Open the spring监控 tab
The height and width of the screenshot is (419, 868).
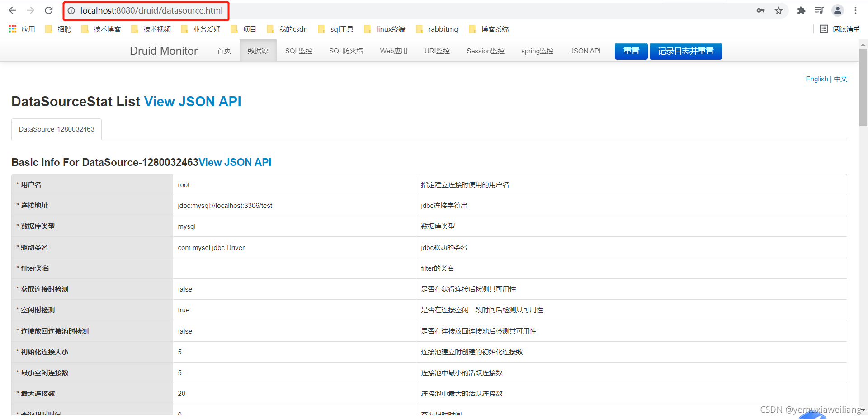coord(538,51)
